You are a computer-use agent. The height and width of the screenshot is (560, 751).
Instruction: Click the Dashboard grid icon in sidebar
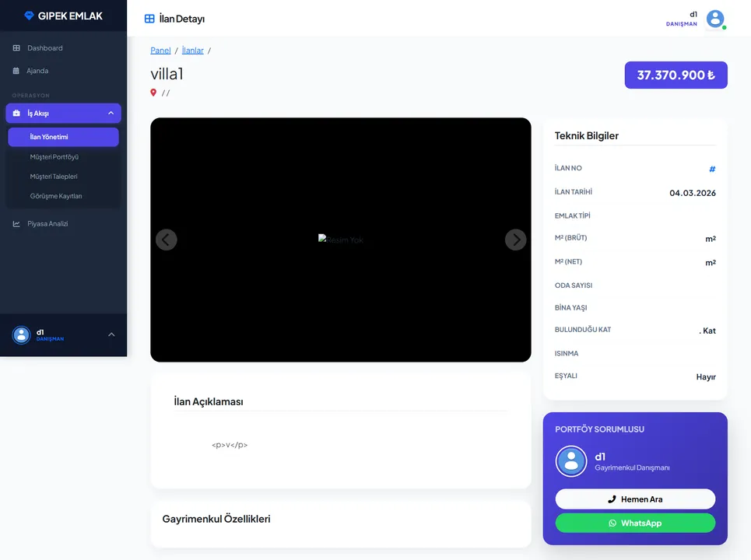click(16, 48)
